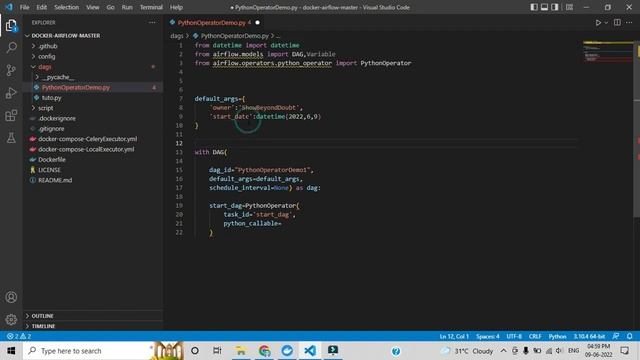Open Explorer Views and More Actions ellipsis

point(152,22)
